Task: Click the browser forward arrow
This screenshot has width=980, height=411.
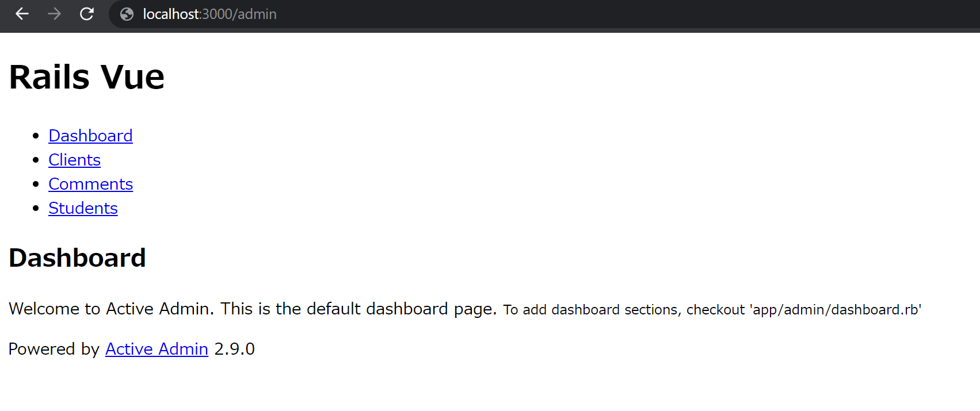Action: [x=55, y=14]
